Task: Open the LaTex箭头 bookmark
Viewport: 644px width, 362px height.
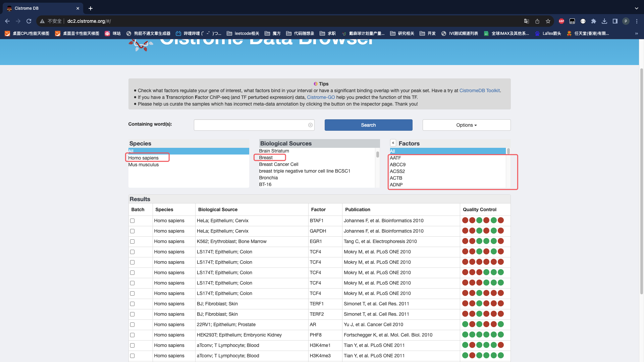Action: point(548,34)
